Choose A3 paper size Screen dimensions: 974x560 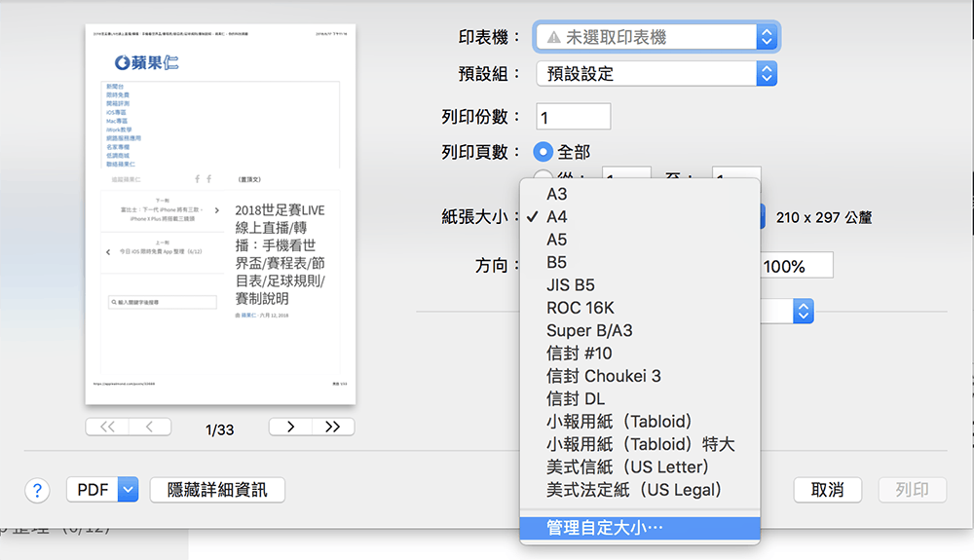point(557,195)
